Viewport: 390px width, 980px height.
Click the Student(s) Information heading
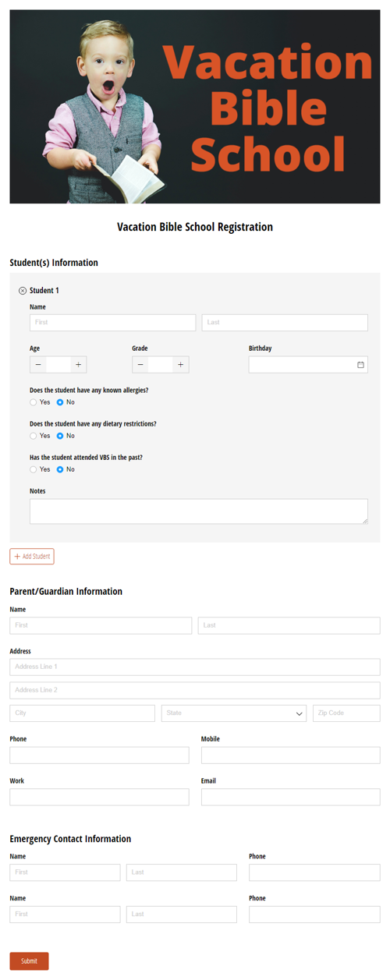click(x=54, y=263)
